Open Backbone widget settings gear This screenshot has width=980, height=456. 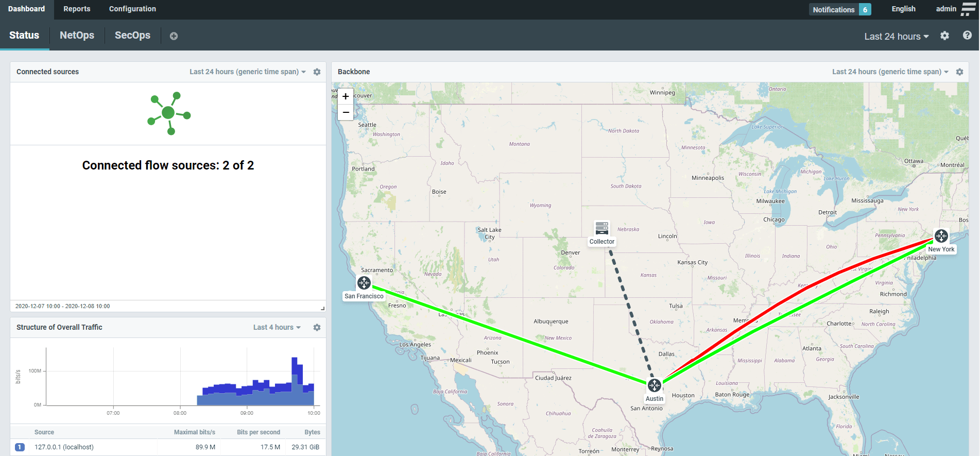(959, 72)
